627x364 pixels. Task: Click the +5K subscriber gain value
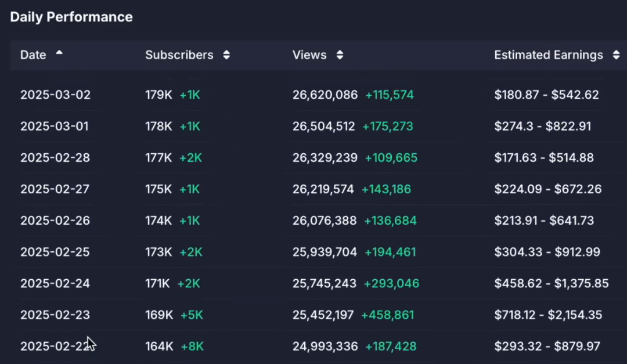(x=192, y=315)
